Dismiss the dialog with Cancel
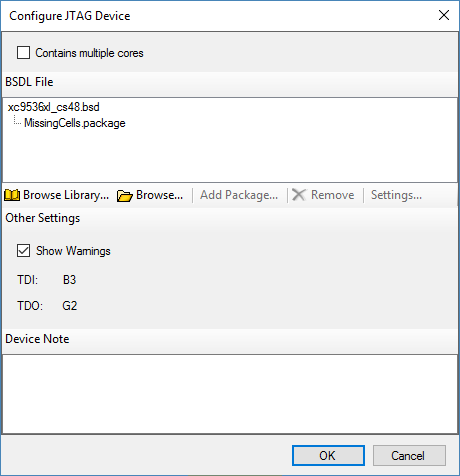The image size is (460, 476). [409, 455]
